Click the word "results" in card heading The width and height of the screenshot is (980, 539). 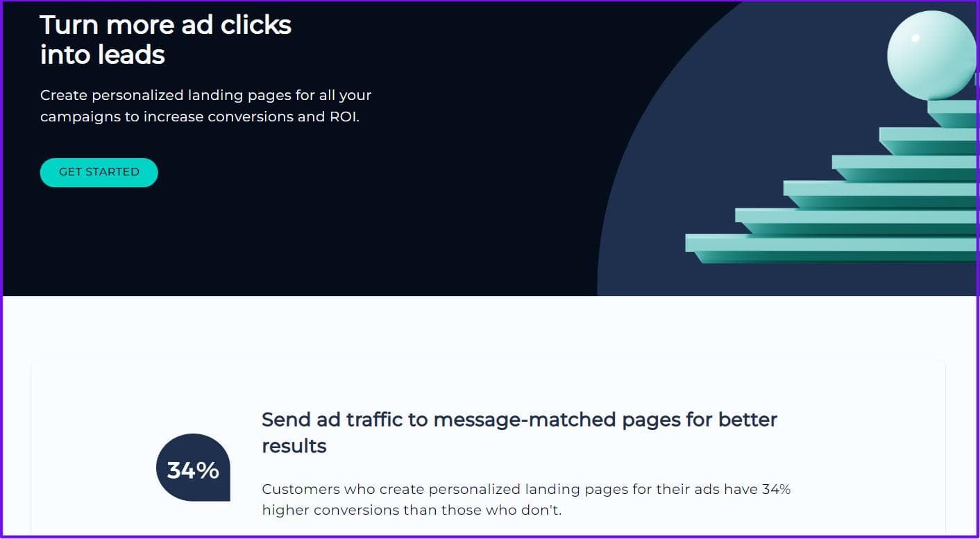click(x=294, y=446)
